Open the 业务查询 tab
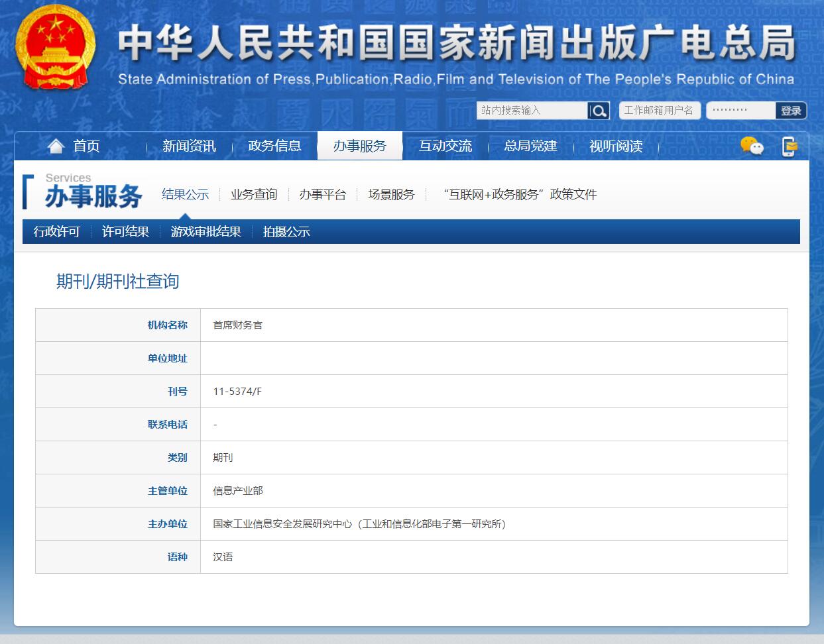 point(254,195)
